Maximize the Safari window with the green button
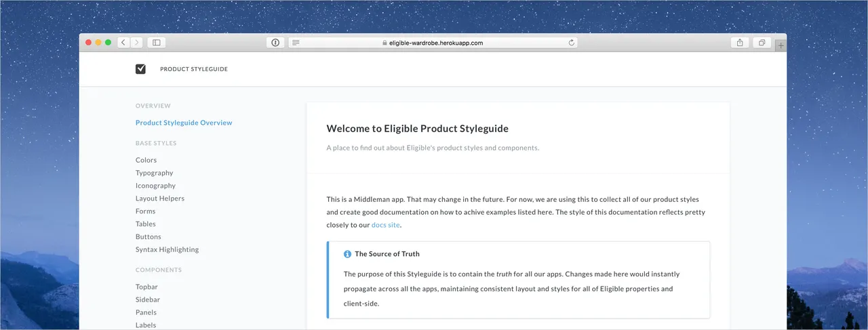 [x=108, y=43]
